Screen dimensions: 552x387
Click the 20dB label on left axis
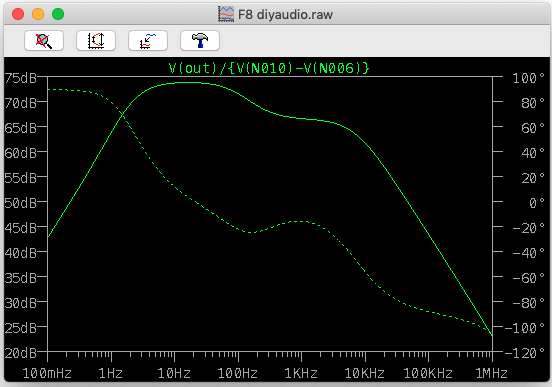[20, 352]
